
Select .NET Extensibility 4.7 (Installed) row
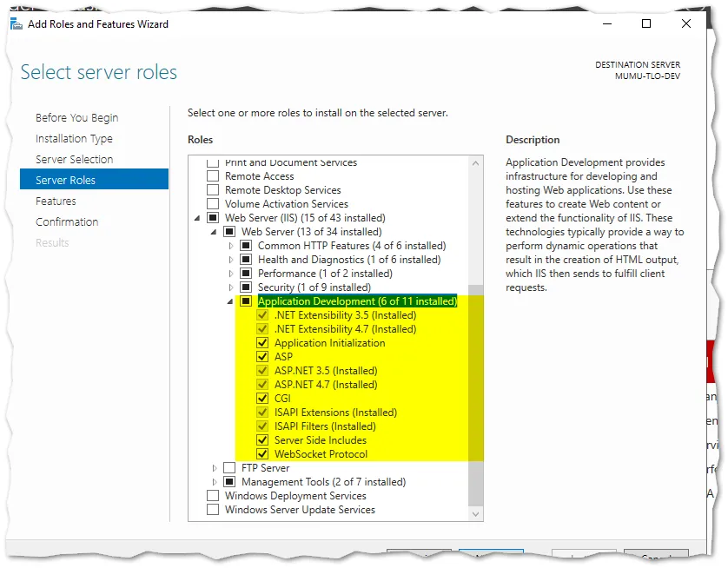346,329
